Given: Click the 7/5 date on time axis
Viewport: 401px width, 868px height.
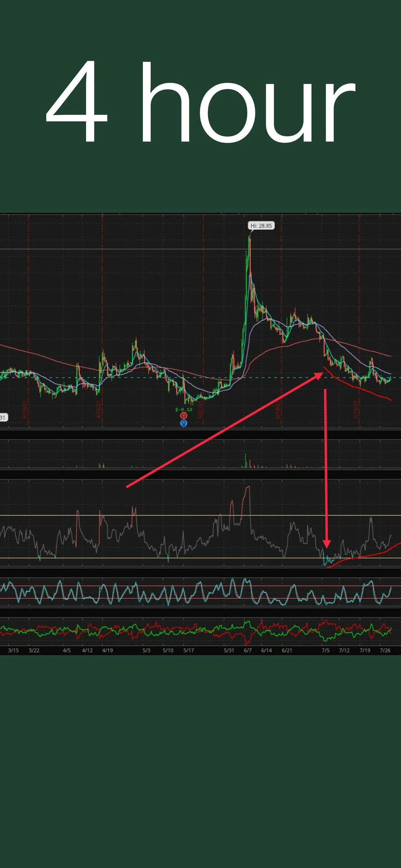Looking at the screenshot, I should (x=325, y=650).
